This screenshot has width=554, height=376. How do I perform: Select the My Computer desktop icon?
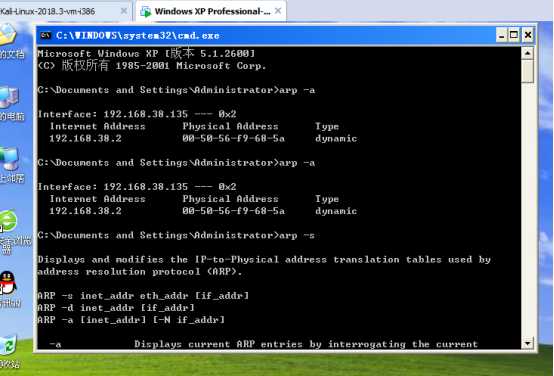point(9,97)
